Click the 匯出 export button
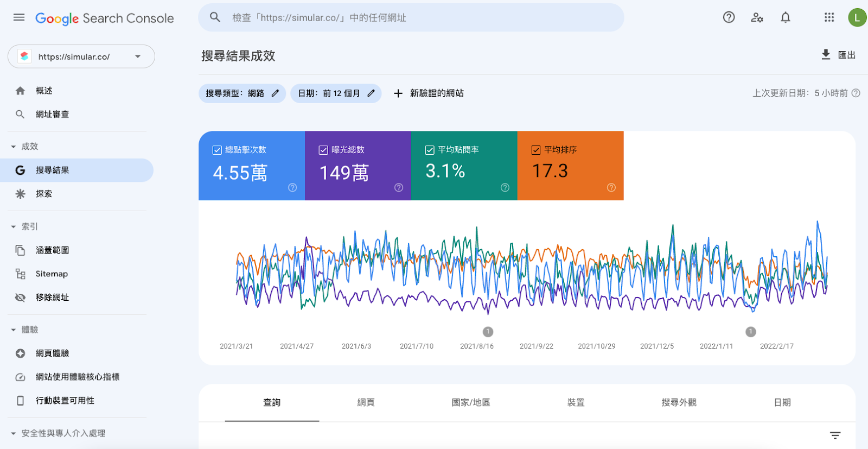The image size is (868, 449). pos(838,55)
